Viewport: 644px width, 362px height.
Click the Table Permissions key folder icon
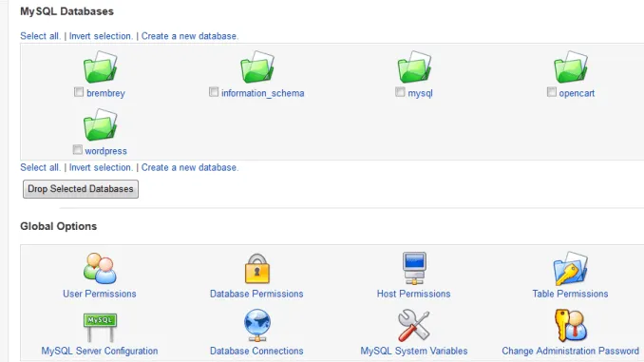[571, 269]
